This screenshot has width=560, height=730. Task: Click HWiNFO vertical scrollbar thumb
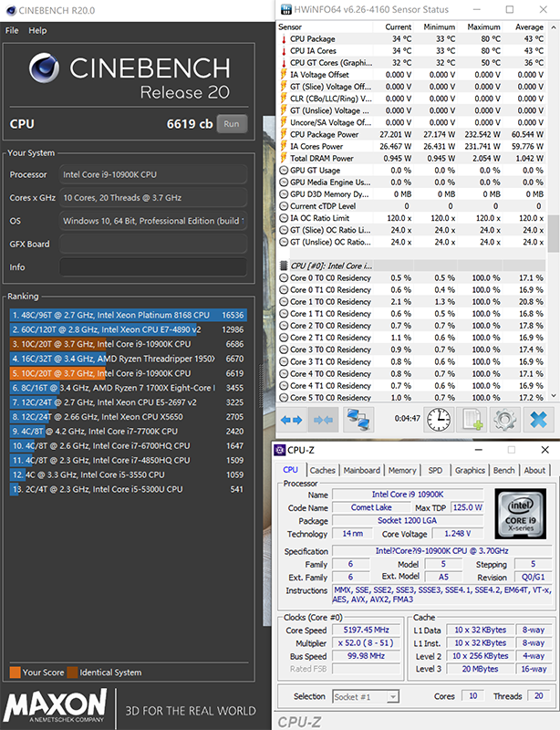(x=554, y=235)
